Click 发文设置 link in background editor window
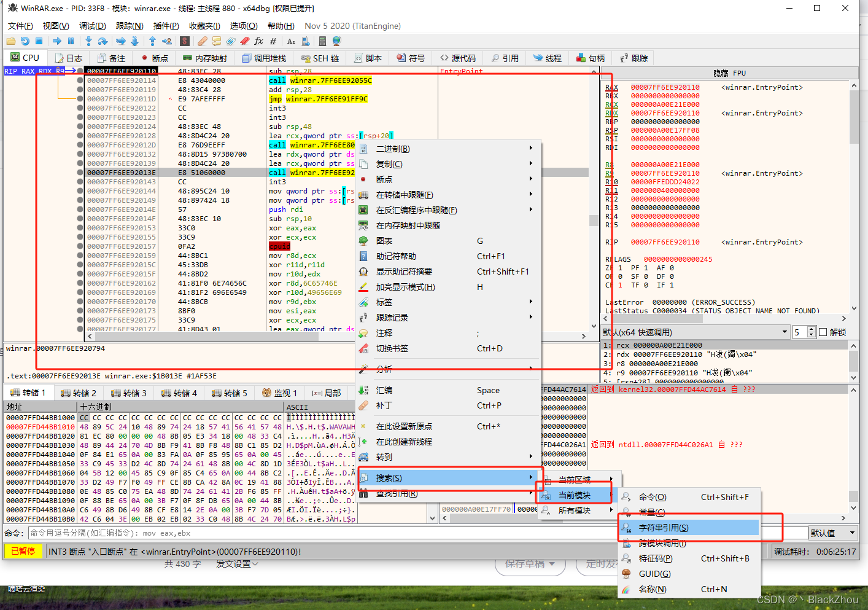This screenshot has width=868, height=610. [237, 564]
